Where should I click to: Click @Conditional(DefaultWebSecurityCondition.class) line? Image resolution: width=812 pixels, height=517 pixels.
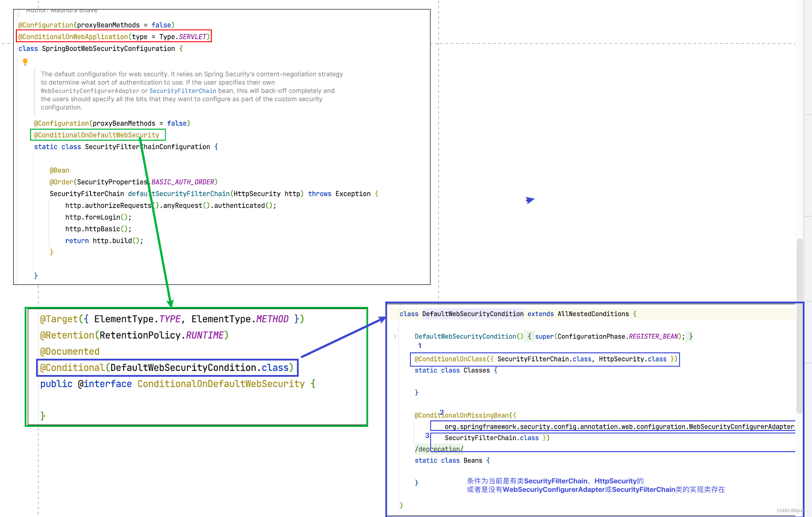(x=167, y=368)
